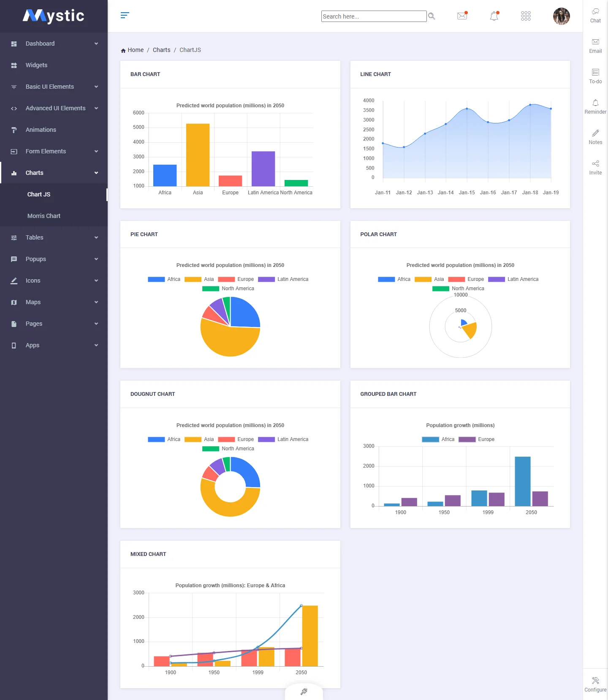Open the bell notifications icon
The width and height of the screenshot is (608, 700).
coord(494,16)
